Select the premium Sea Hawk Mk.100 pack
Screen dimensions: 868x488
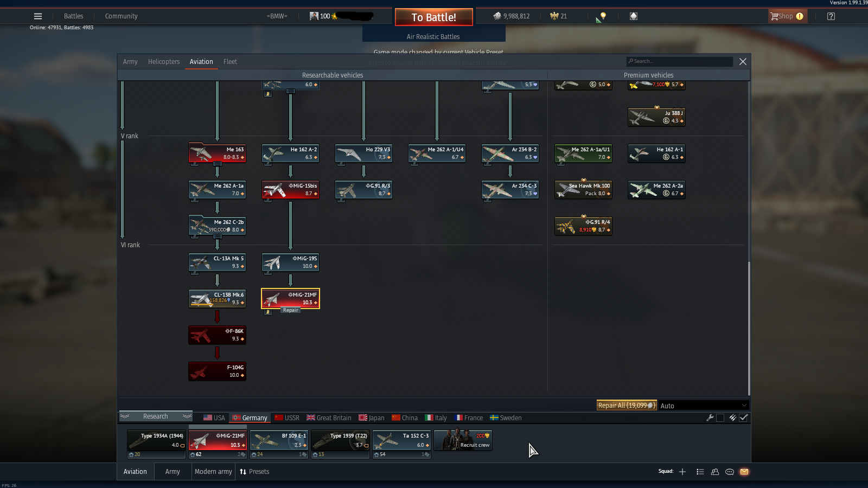point(583,189)
